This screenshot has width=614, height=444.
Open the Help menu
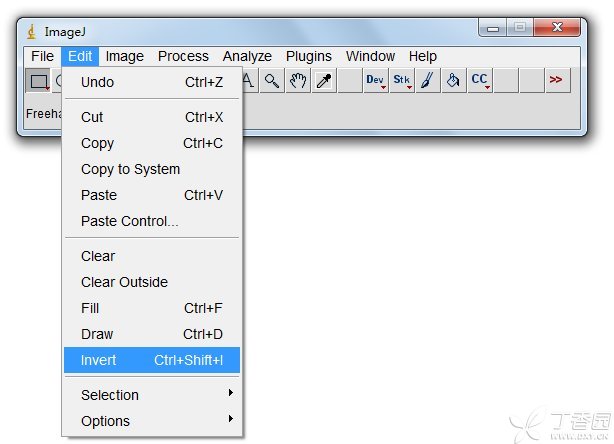coord(423,56)
